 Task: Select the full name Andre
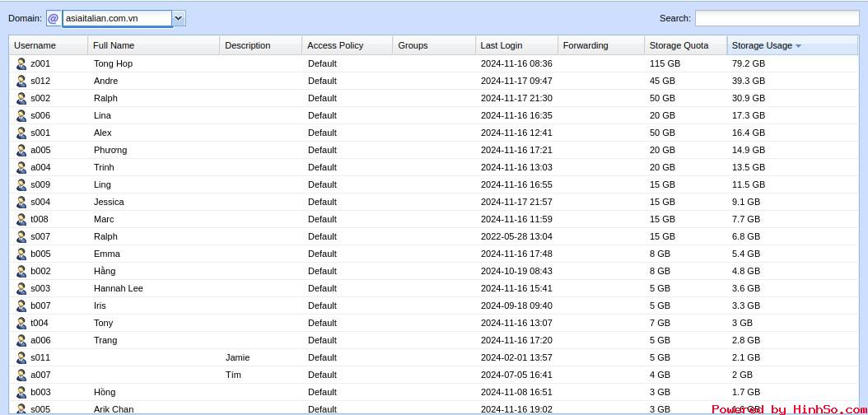click(x=105, y=81)
